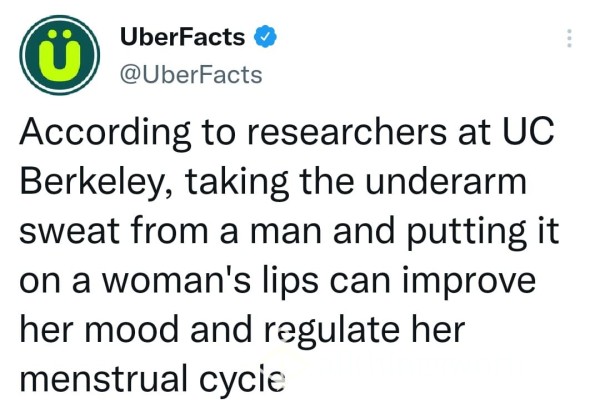The width and height of the screenshot is (600, 408).
Task: Click the UberFacts display name
Action: [183, 37]
